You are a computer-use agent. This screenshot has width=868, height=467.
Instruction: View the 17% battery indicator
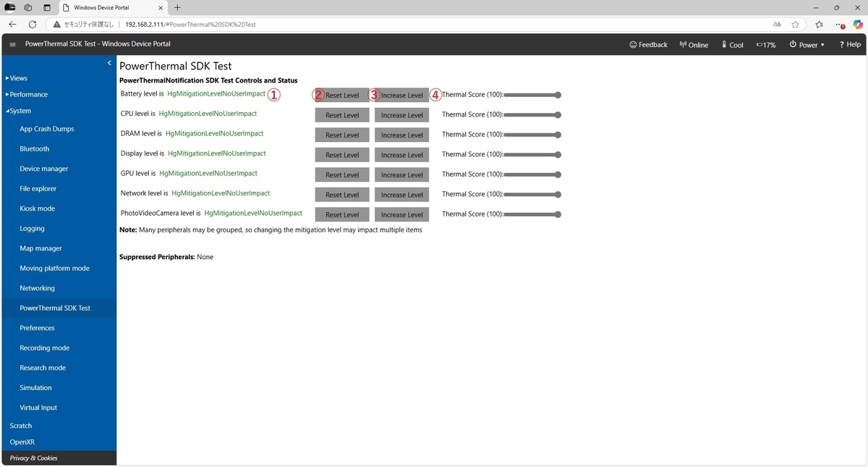(766, 44)
